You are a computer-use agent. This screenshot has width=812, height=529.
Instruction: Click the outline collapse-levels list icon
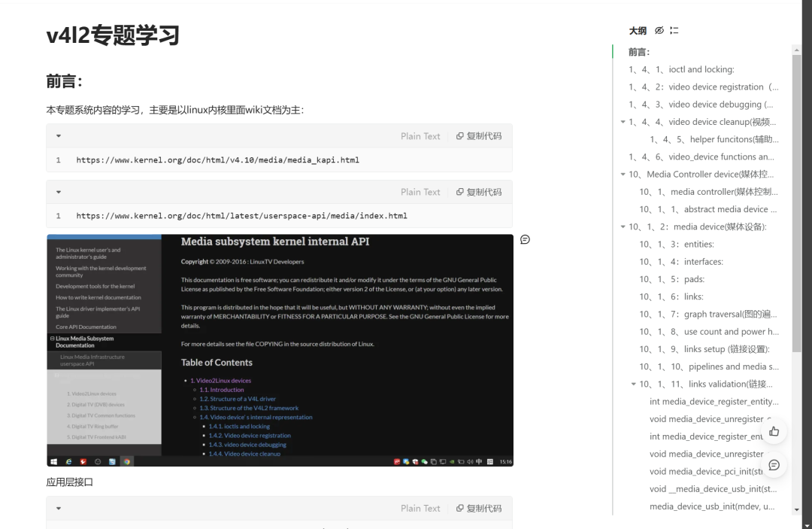tap(674, 31)
